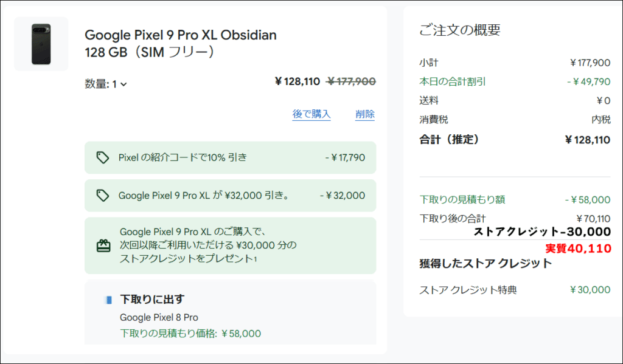Click the ¥32,000 引き promotion banner text
This screenshot has width=623, height=364.
point(204,195)
